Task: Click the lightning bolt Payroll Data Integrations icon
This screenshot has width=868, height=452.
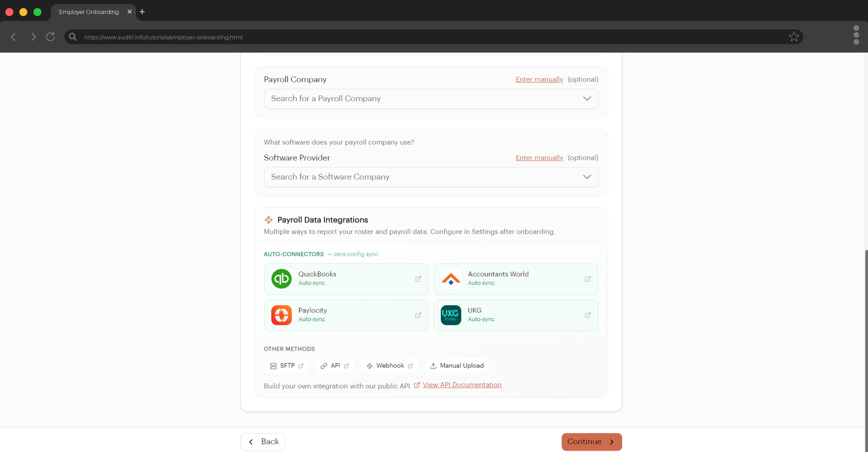Action: 268,220
